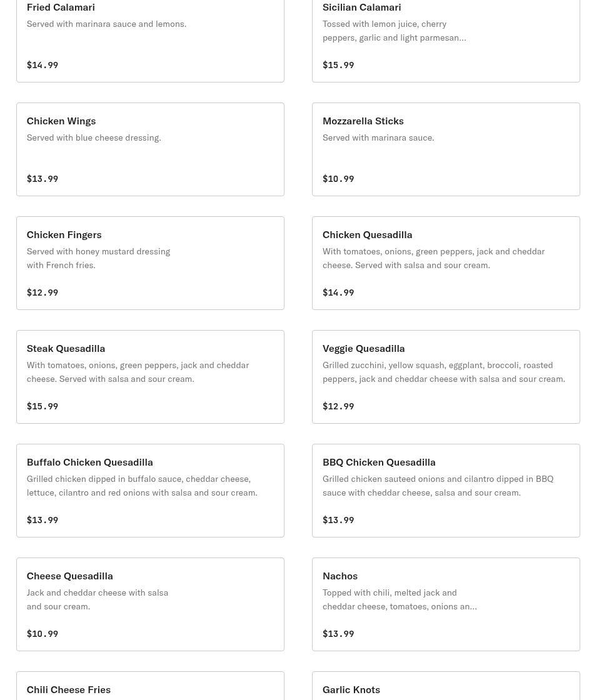Open the Fried Calamari menu item

pos(150,40)
